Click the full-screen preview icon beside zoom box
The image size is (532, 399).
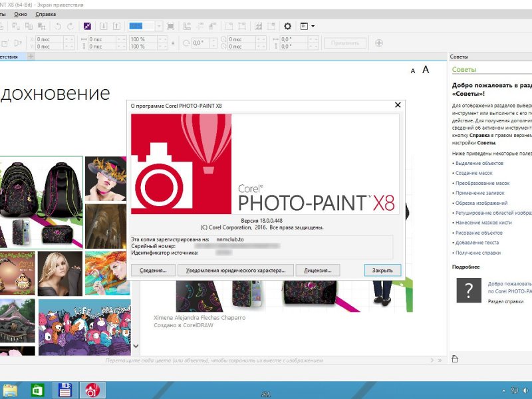[171, 26]
